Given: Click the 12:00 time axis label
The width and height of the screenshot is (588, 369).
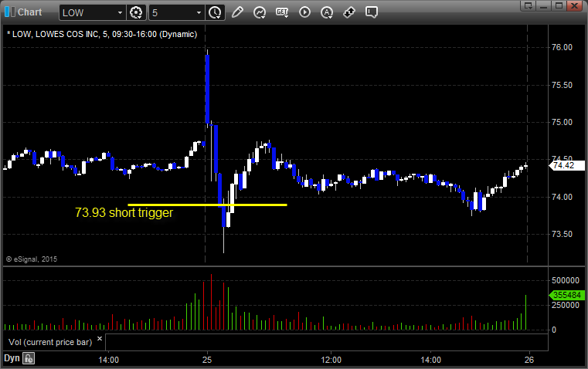Looking at the screenshot, I should [x=331, y=360].
